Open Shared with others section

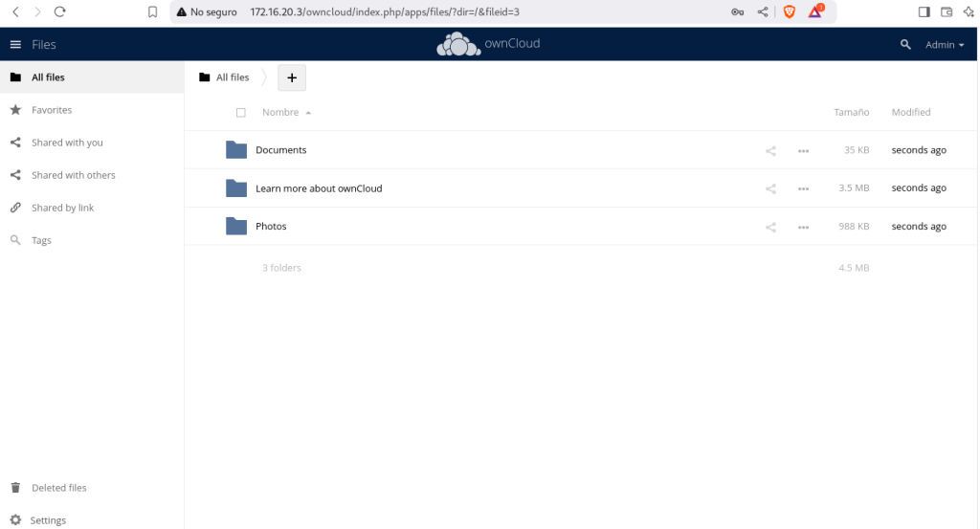click(x=92, y=175)
